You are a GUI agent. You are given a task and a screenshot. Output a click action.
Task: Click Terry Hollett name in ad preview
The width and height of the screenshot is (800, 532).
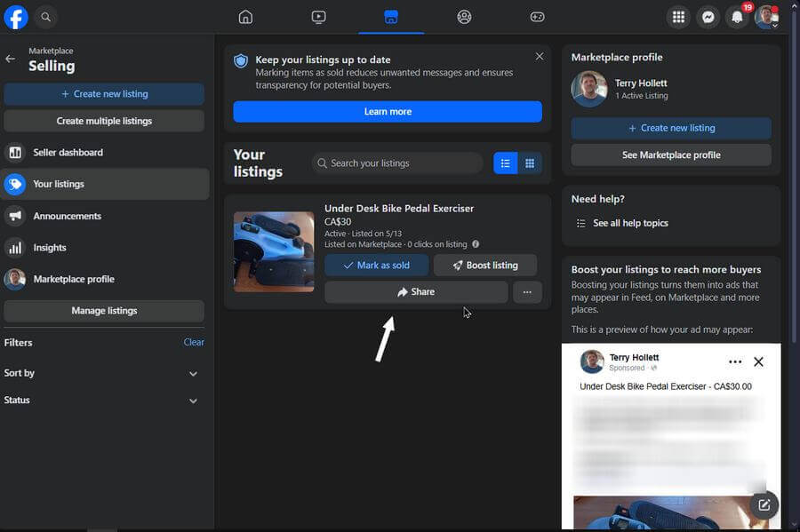tap(634, 357)
